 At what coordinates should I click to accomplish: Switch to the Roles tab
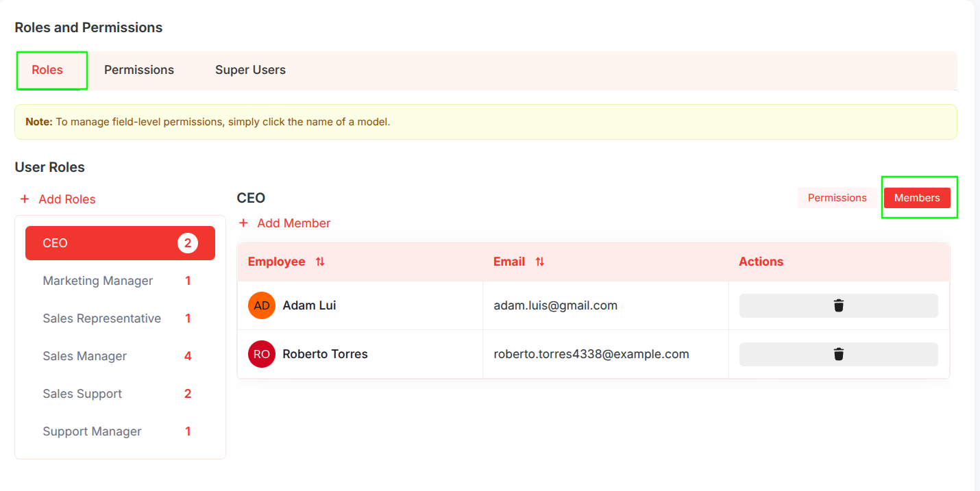pyautogui.click(x=47, y=70)
